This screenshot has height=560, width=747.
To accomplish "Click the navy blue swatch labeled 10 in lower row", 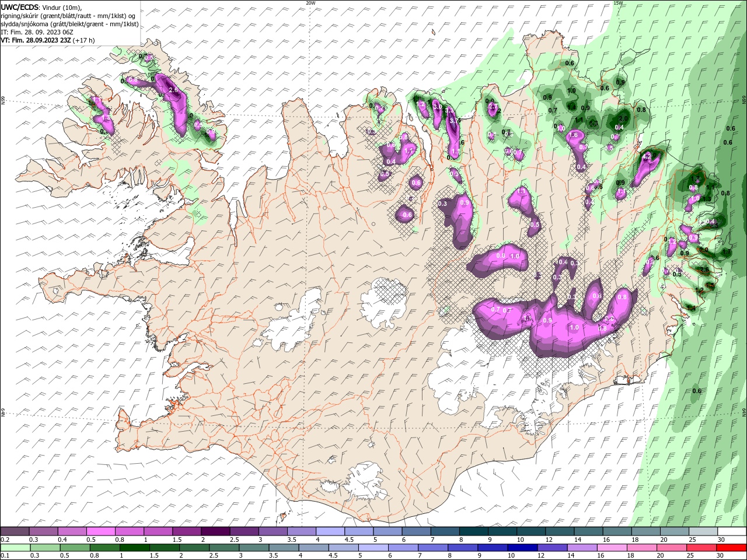I will (x=522, y=548).
